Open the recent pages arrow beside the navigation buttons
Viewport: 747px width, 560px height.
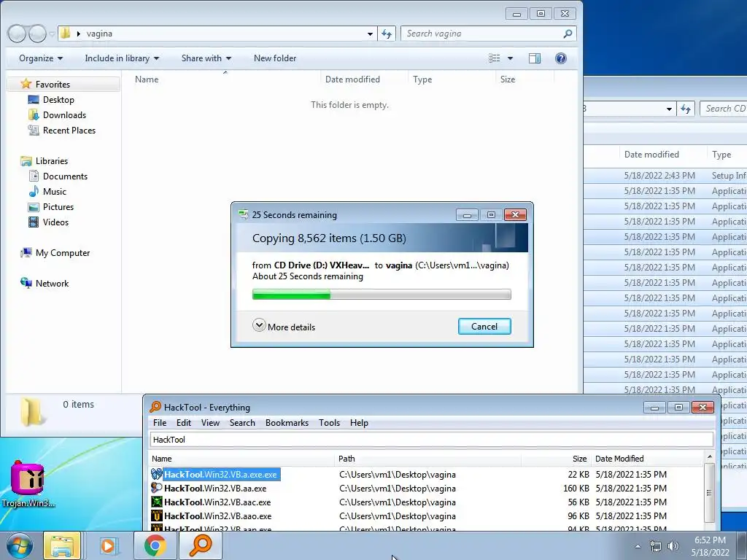click(x=52, y=34)
